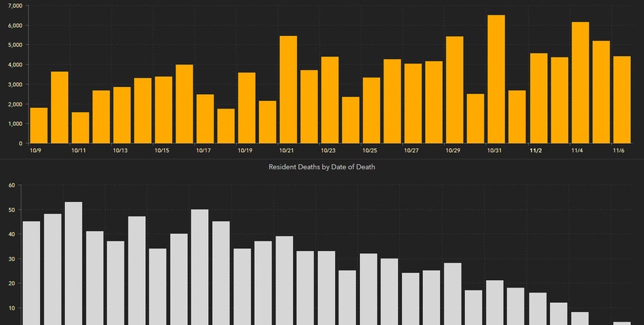Click the 30 label on deaths y-axis
Image resolution: width=644 pixels, height=325 pixels.
[x=12, y=259]
